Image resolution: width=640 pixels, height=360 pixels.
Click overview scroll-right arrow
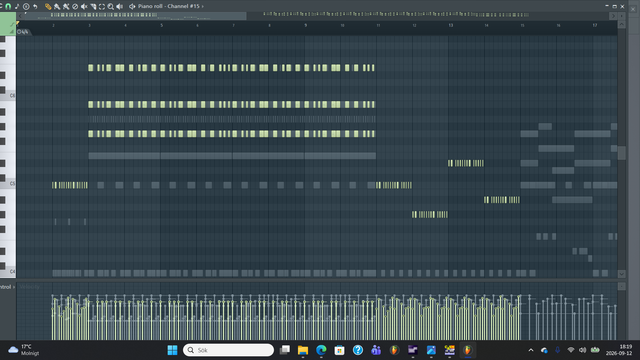click(613, 16)
